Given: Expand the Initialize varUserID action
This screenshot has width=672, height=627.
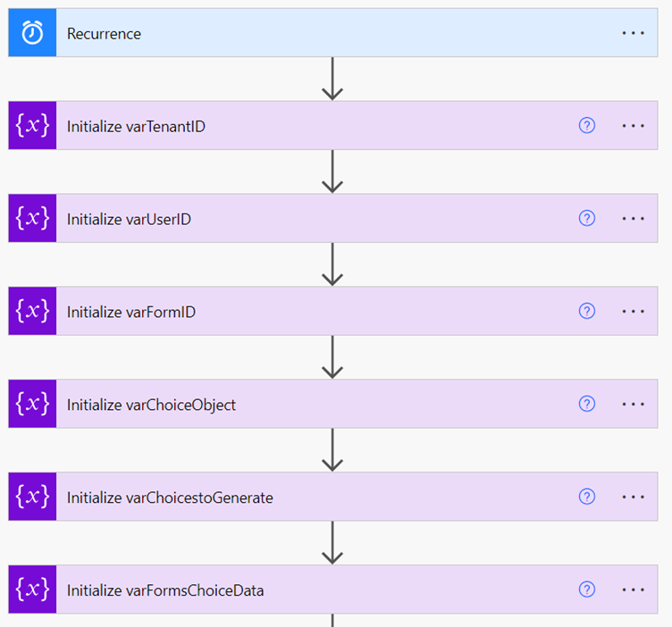Looking at the screenshot, I should click(333, 219).
